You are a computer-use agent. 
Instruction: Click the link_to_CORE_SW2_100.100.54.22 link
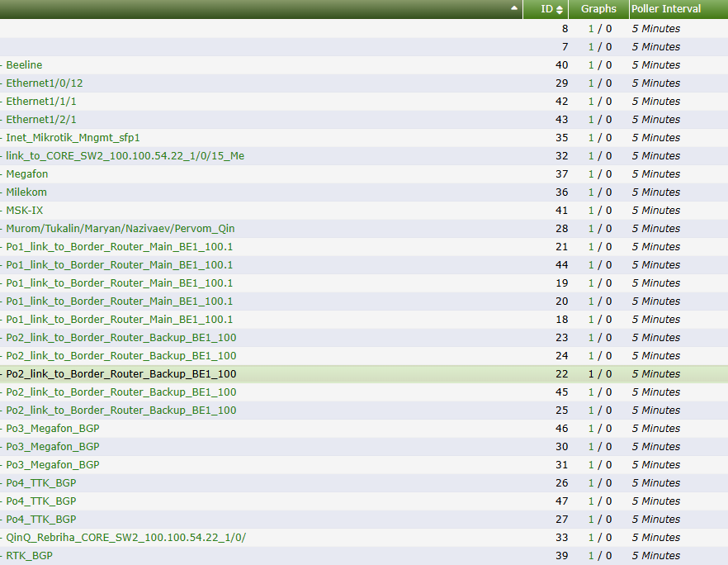[x=125, y=156]
